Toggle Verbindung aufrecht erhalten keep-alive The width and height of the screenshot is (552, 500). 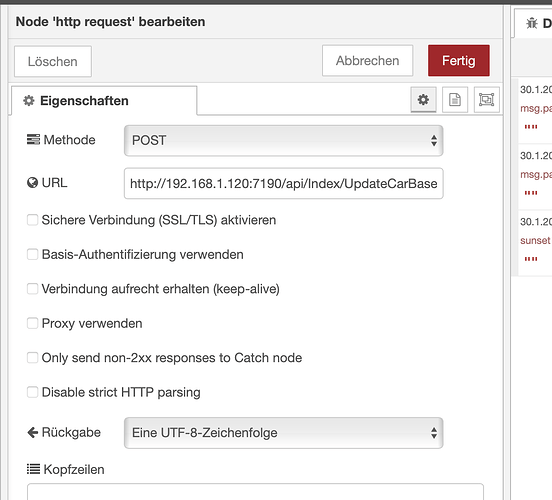[x=32, y=289]
